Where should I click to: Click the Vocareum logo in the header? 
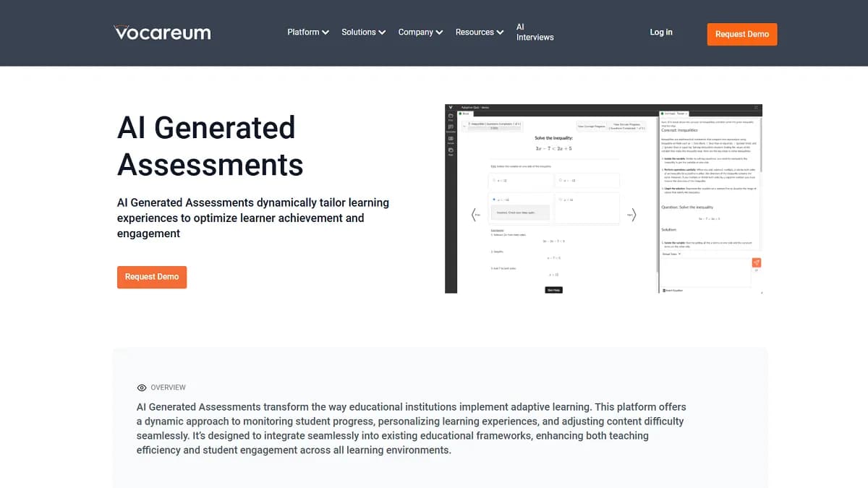click(x=162, y=33)
